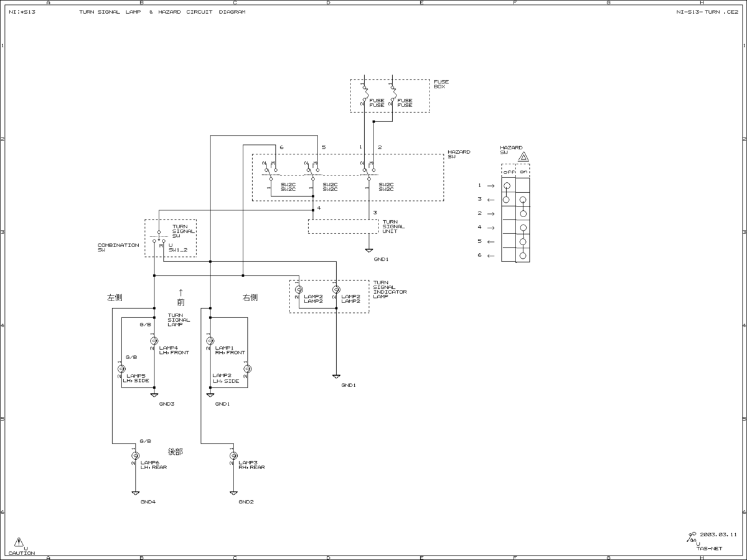The image size is (747, 560).
Task: Click the on-column circle in row 4
Action: pos(523,228)
